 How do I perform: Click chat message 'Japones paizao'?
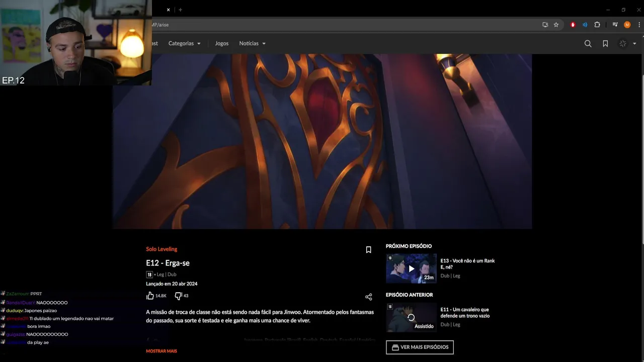point(40,311)
